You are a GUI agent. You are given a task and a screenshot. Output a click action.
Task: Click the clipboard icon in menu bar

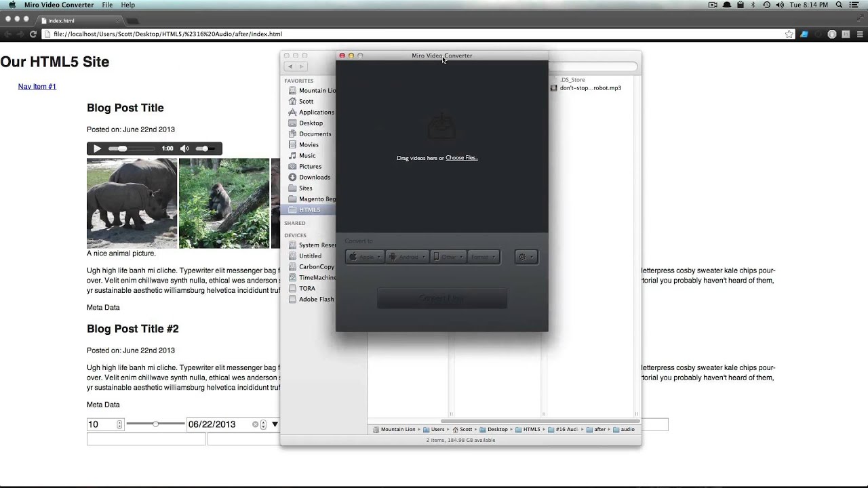(x=741, y=5)
